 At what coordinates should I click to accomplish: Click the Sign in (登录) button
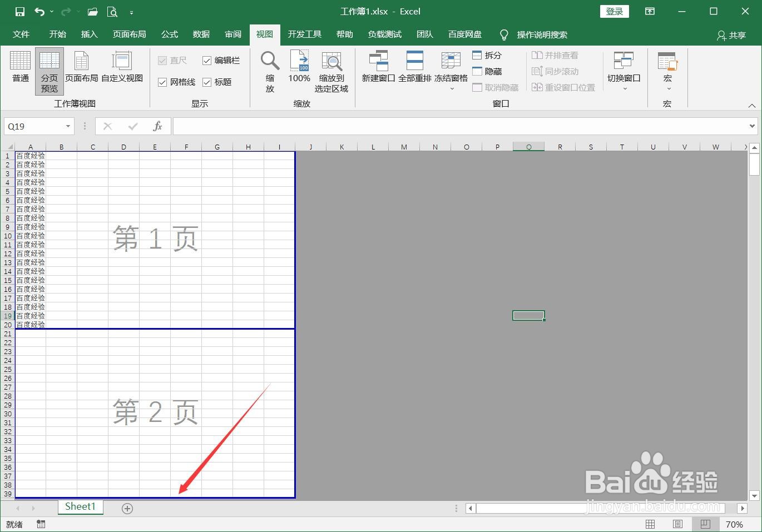pyautogui.click(x=615, y=11)
